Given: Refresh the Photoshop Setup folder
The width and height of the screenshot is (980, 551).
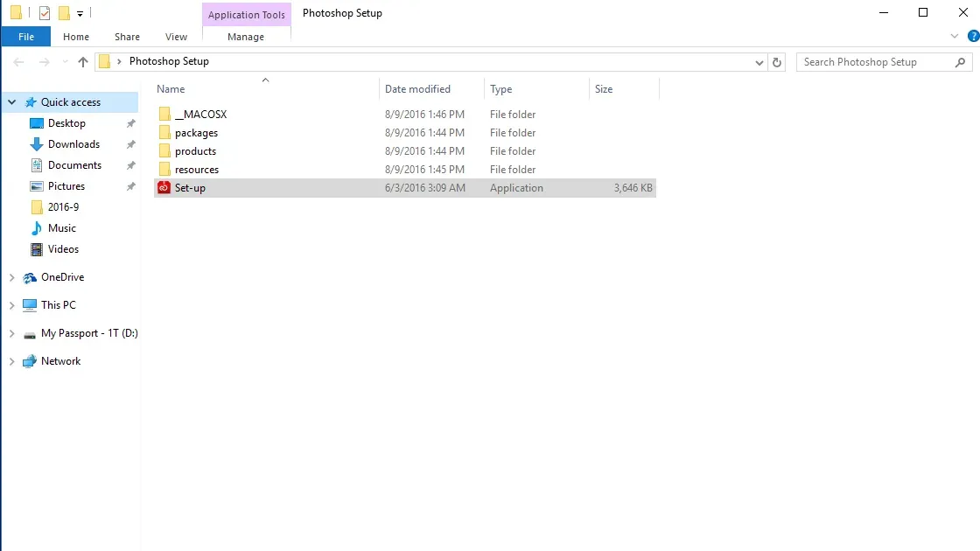Looking at the screenshot, I should [x=777, y=62].
